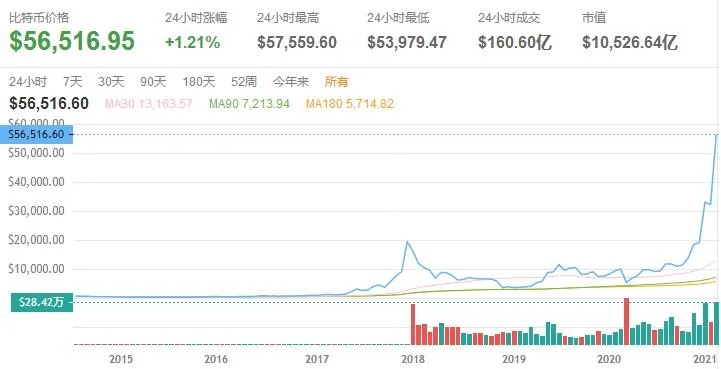721x369 pixels.
Task: Click the +1.21% change value
Action: (x=193, y=42)
